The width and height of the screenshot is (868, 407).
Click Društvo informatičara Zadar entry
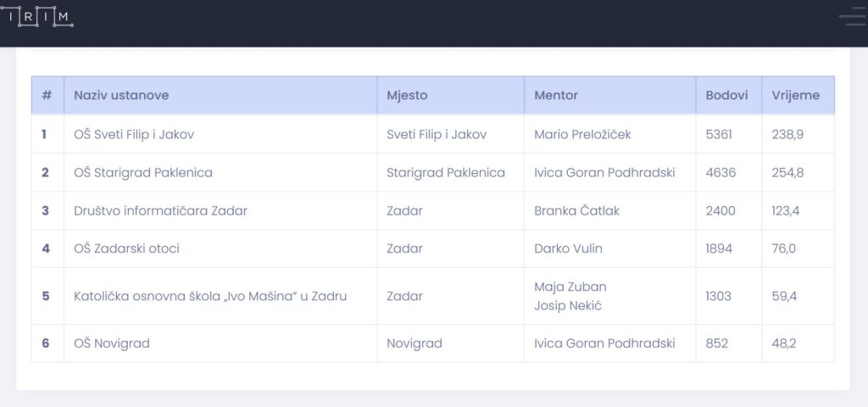(x=160, y=210)
